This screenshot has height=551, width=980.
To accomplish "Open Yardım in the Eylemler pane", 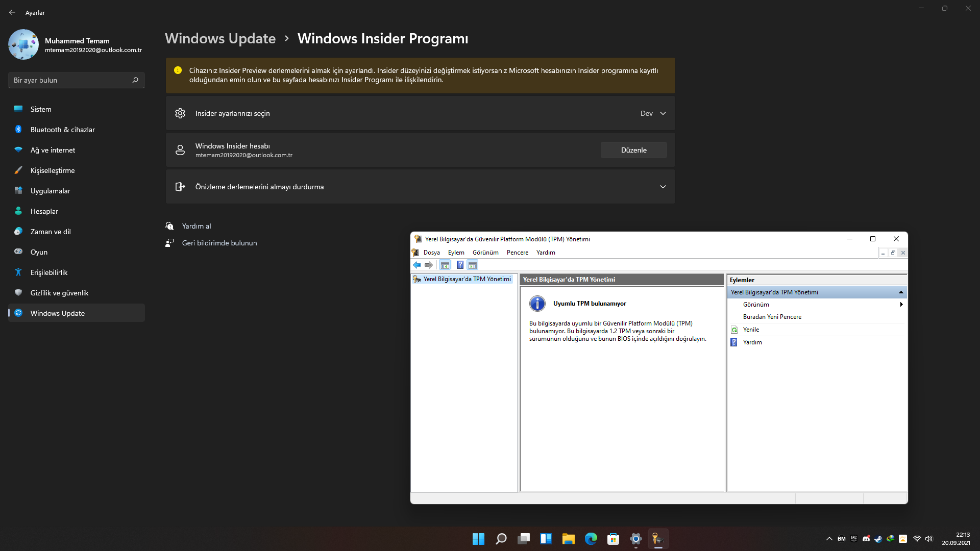I will tap(752, 342).
